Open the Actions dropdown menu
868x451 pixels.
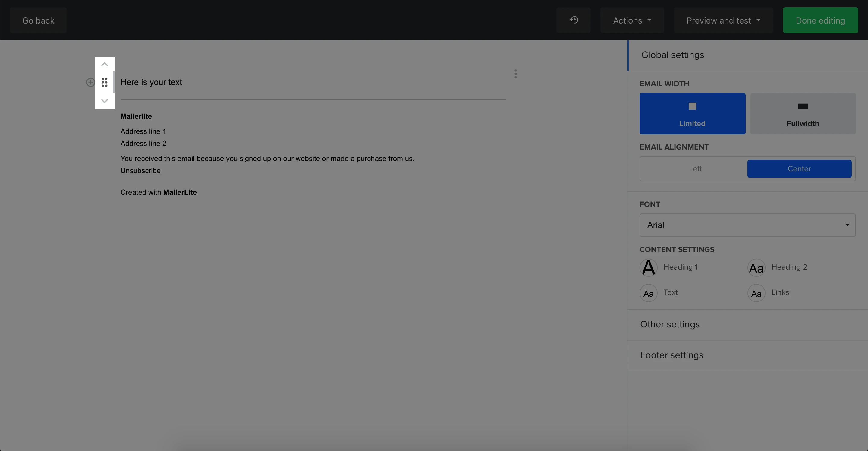tap(632, 20)
